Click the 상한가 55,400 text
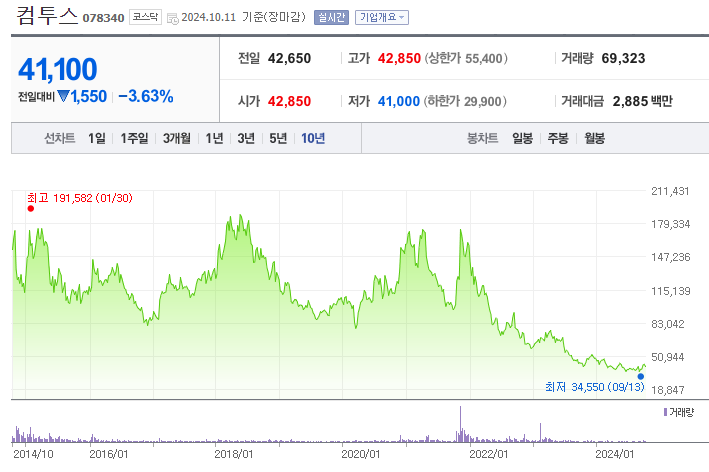709x472 pixels. 466,58
